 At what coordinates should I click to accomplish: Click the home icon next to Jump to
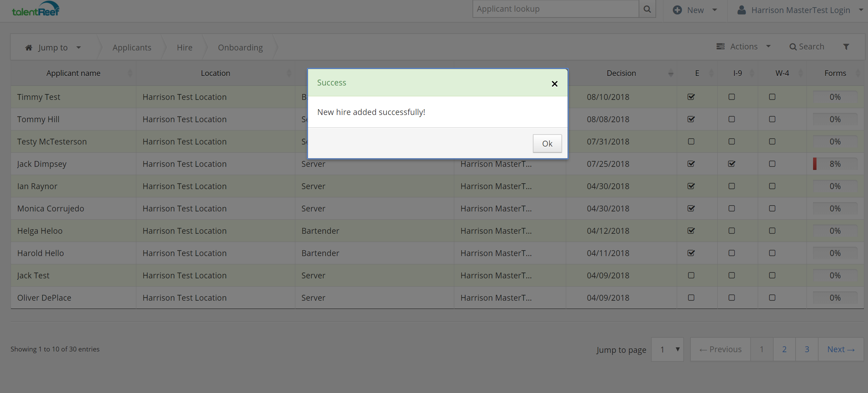29,47
